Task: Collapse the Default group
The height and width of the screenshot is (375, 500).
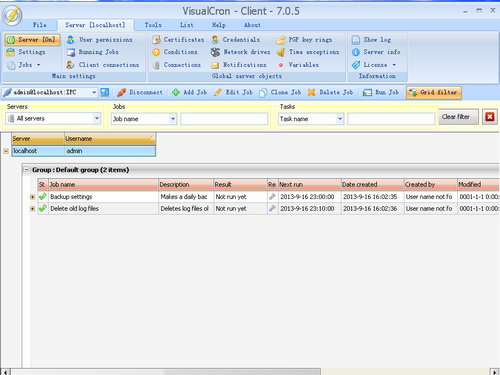Action: click(26, 170)
